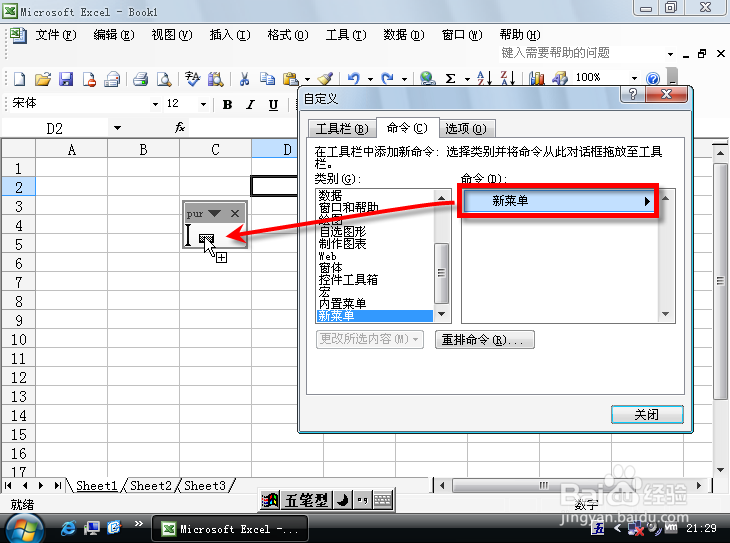Undo the last action
Image resolution: width=730 pixels, height=543 pixels.
tap(354, 79)
